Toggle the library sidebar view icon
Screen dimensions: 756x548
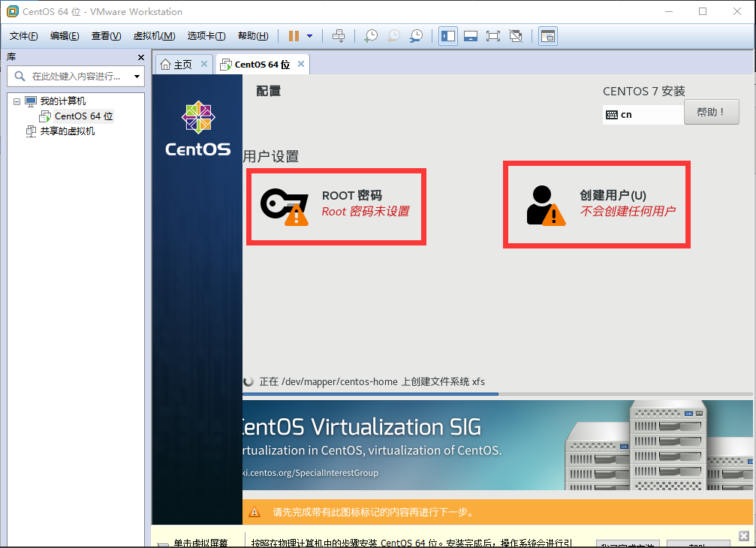(x=448, y=36)
